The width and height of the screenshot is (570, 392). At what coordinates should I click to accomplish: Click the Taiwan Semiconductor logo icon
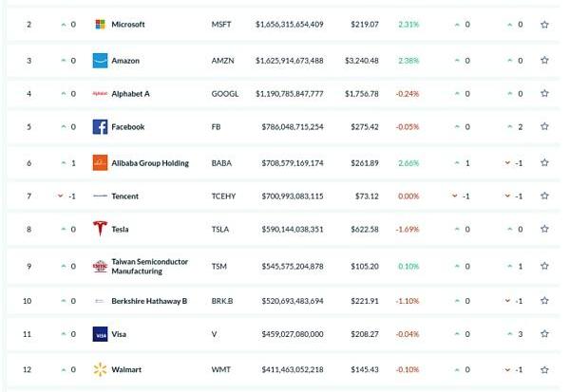click(x=100, y=267)
